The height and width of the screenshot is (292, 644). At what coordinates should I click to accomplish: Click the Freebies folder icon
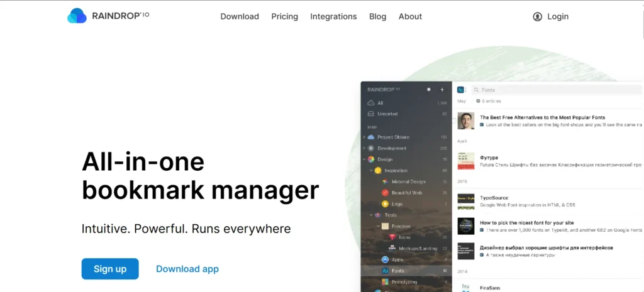click(385, 226)
